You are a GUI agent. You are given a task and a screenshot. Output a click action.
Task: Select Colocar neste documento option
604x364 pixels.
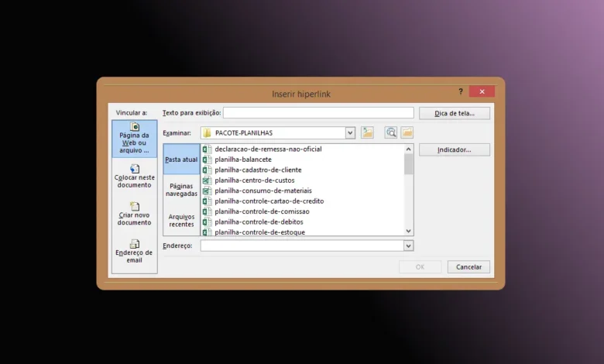click(135, 177)
